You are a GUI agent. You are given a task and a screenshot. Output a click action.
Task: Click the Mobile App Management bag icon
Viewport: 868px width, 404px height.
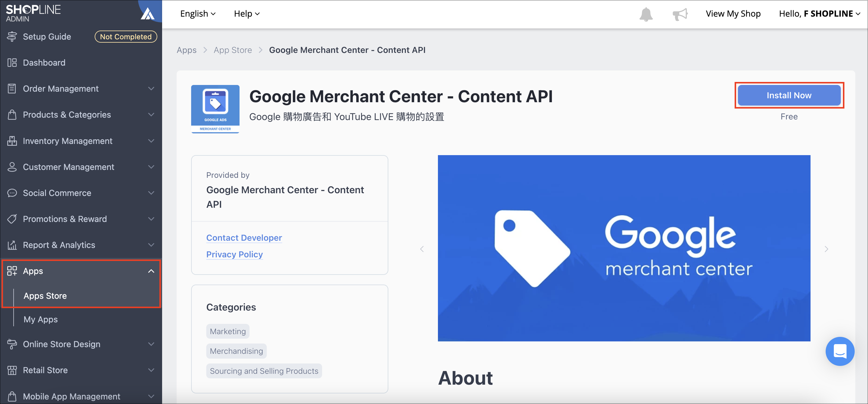[12, 396]
